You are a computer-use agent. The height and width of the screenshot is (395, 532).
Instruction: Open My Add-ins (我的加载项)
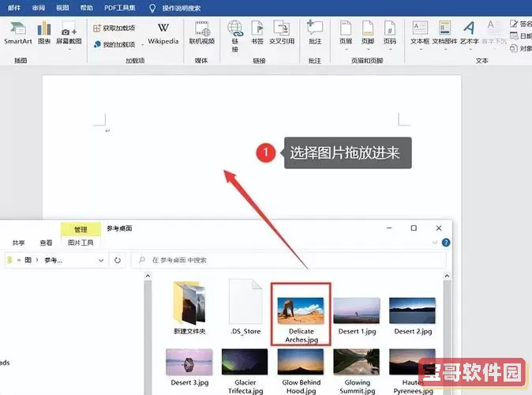tap(114, 44)
